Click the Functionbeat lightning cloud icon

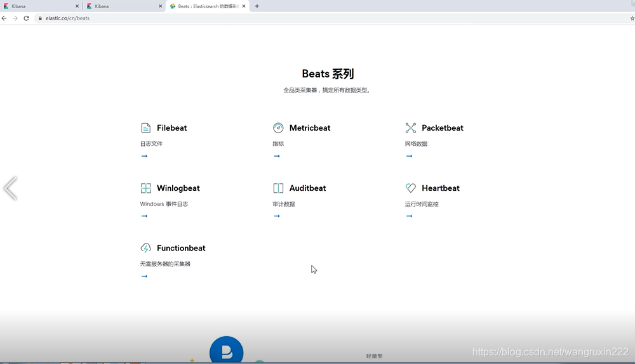(146, 248)
